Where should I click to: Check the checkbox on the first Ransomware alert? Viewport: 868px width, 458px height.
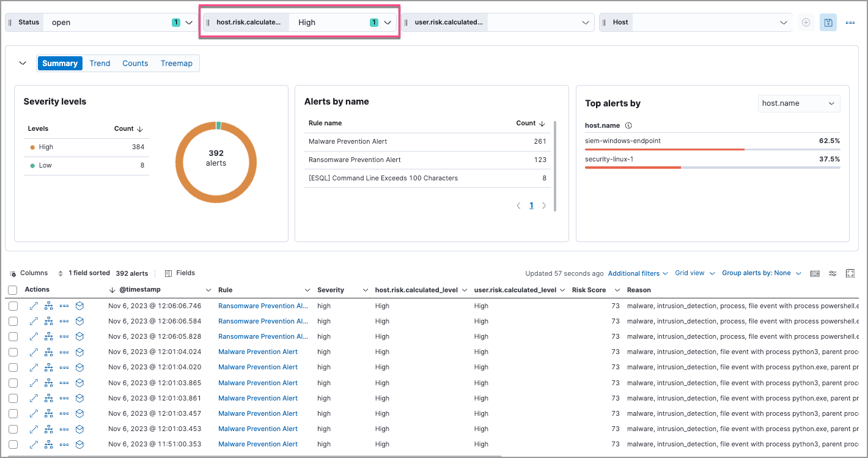click(13, 306)
